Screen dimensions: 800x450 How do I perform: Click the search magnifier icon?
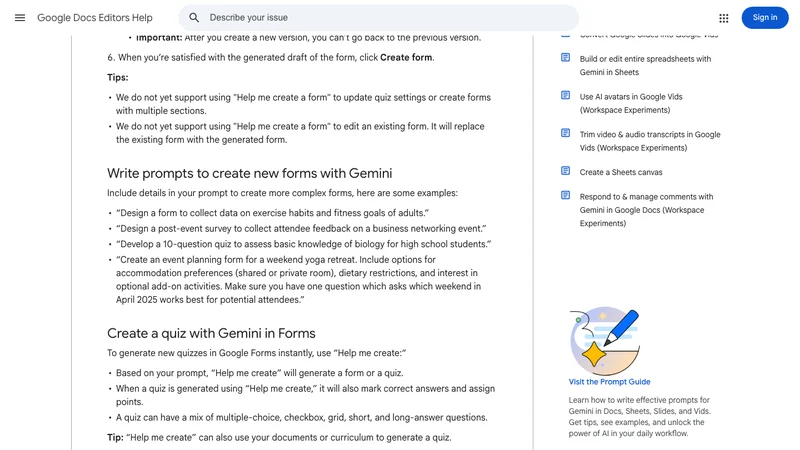(x=194, y=18)
